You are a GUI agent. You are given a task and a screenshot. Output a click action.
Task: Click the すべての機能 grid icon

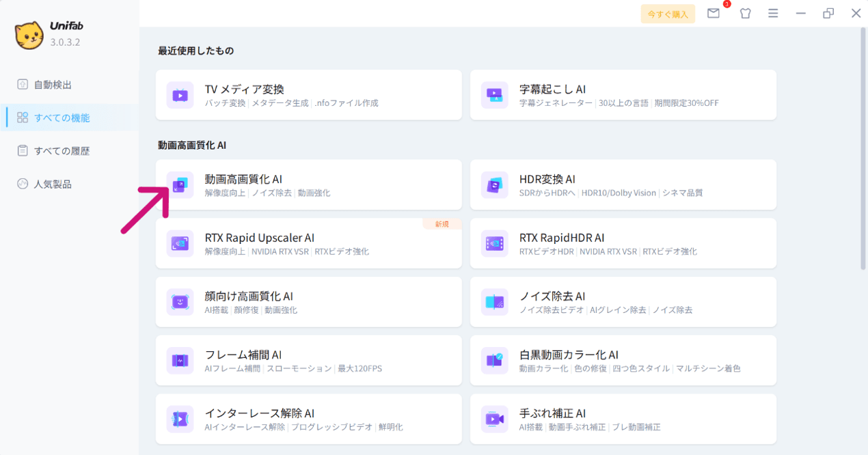tap(23, 118)
